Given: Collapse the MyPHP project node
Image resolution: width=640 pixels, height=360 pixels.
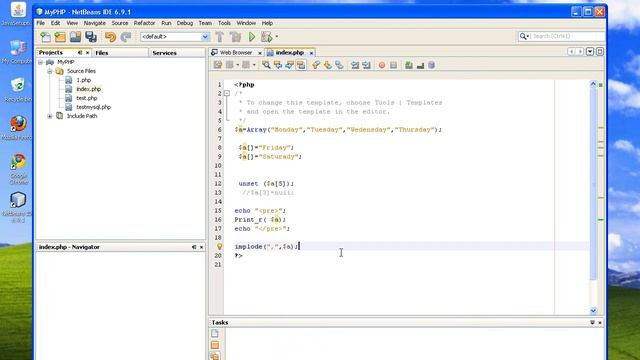Looking at the screenshot, I should pos(40,62).
